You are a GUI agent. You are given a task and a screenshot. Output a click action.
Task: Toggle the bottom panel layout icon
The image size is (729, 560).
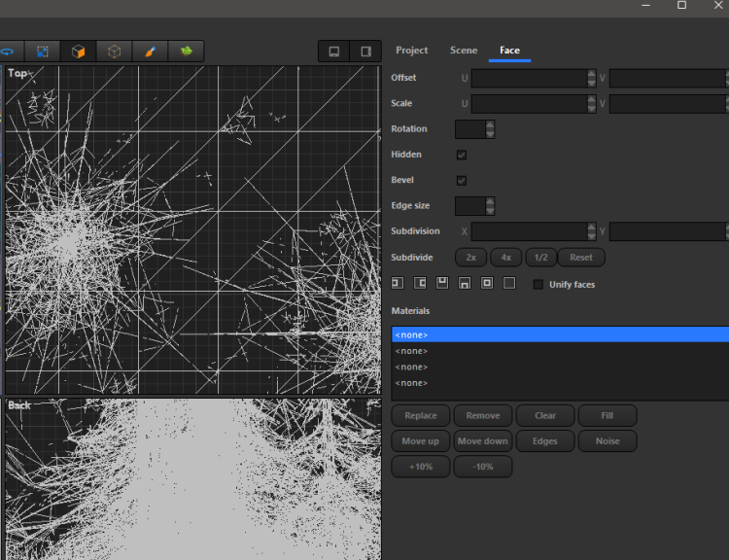pyautogui.click(x=333, y=52)
